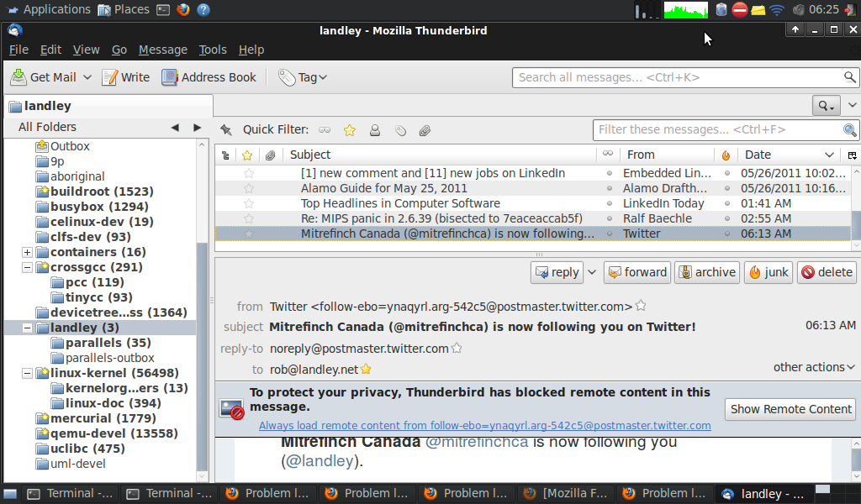Open the wifi network indicator
The image size is (861, 504).
(776, 10)
